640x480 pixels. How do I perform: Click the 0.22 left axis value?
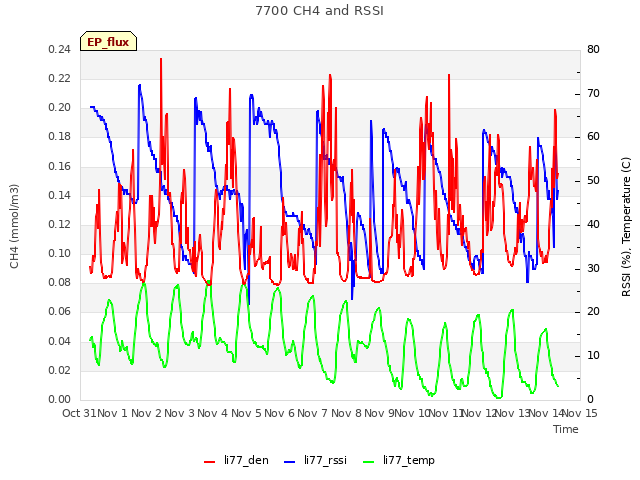pos(59,78)
